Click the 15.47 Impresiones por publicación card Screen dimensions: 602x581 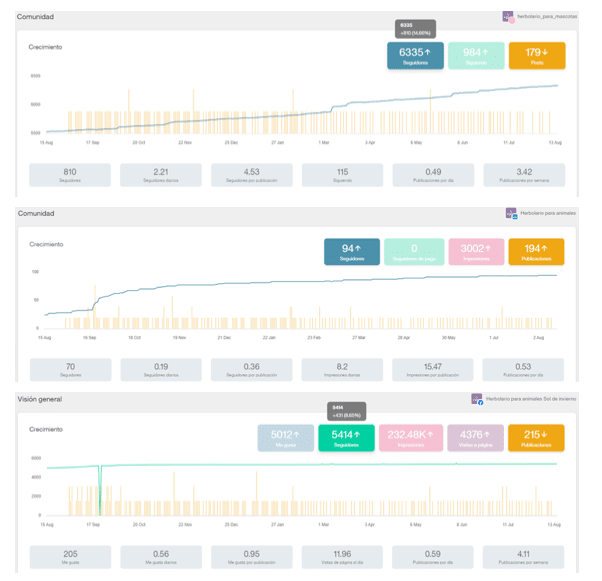[433, 370]
